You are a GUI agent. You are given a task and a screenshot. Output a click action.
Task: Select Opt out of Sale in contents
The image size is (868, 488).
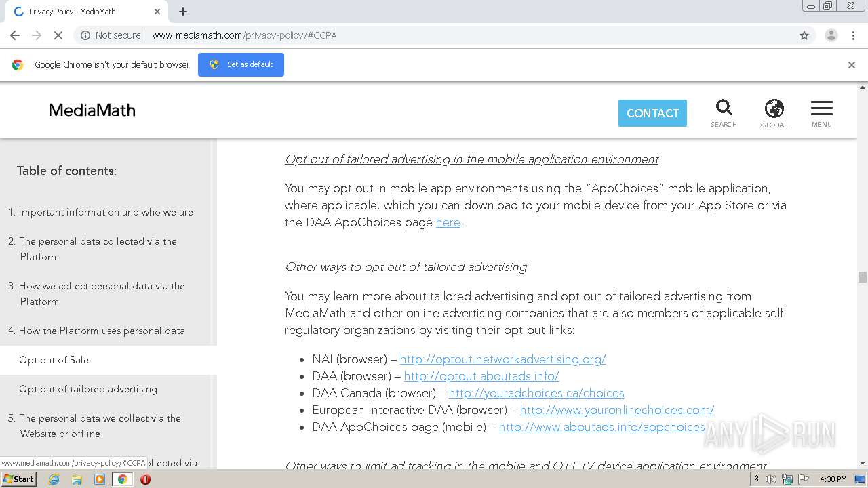pos(54,360)
